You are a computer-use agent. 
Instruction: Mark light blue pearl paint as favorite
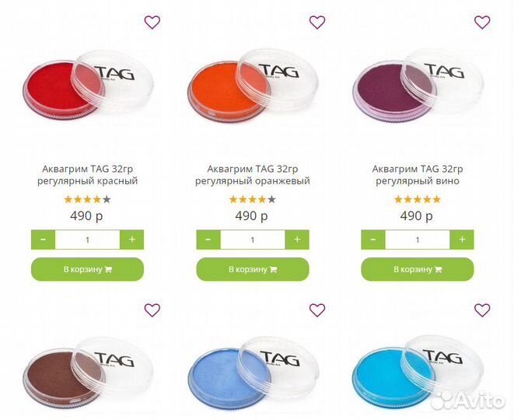(x=317, y=310)
